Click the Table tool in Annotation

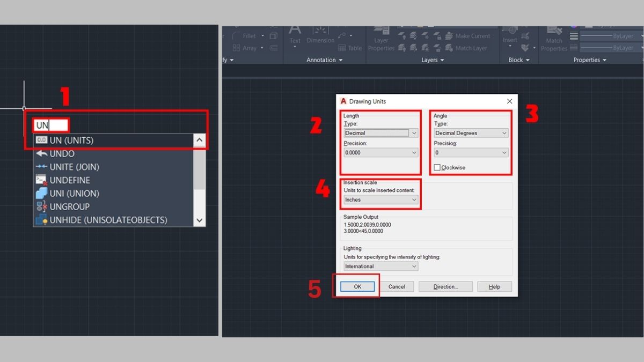350,48
